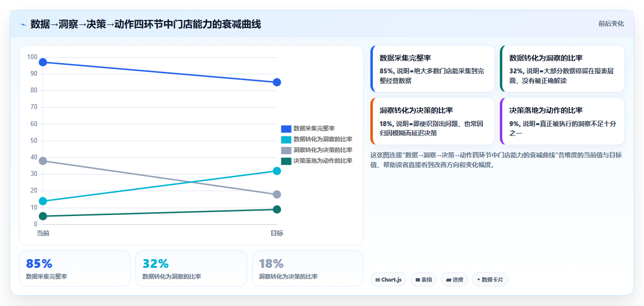Click legend text 决策落地为动作的比率
The height and width of the screenshot is (306, 644).
(x=322, y=161)
